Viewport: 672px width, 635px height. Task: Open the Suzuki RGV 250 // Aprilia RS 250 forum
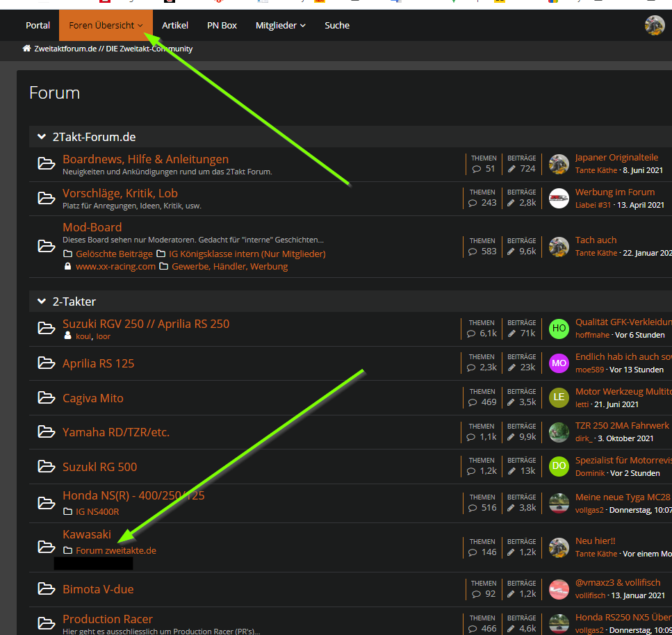point(145,324)
